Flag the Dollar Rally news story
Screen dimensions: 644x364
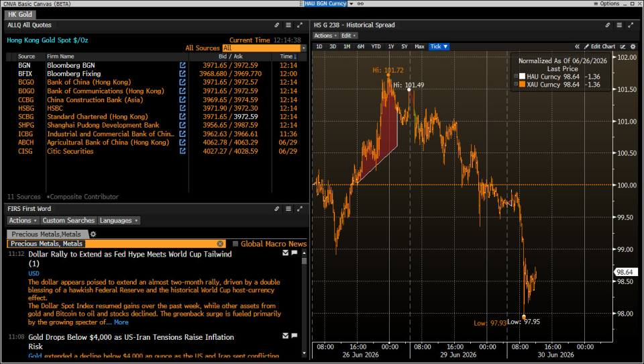294,253
